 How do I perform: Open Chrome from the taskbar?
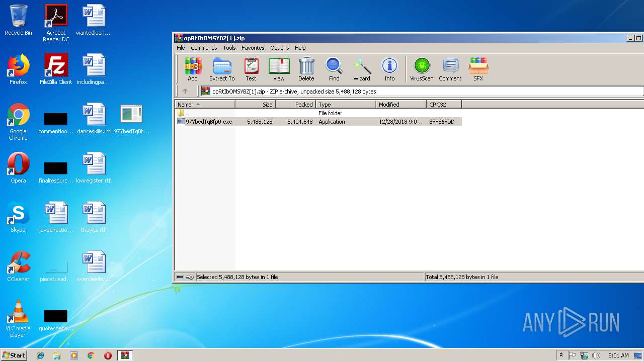coord(91,355)
